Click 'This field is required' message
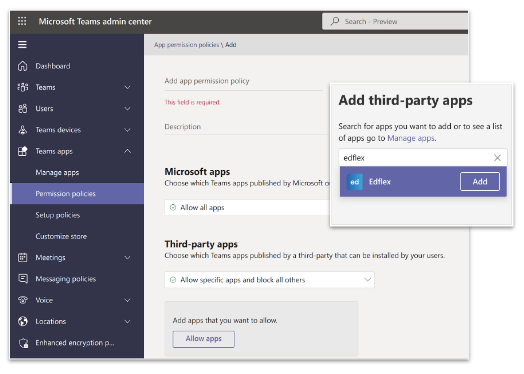The image size is (524, 374). 192,102
